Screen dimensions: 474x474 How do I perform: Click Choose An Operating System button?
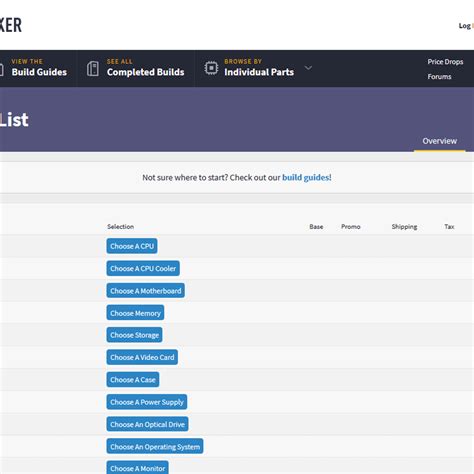[155, 446]
